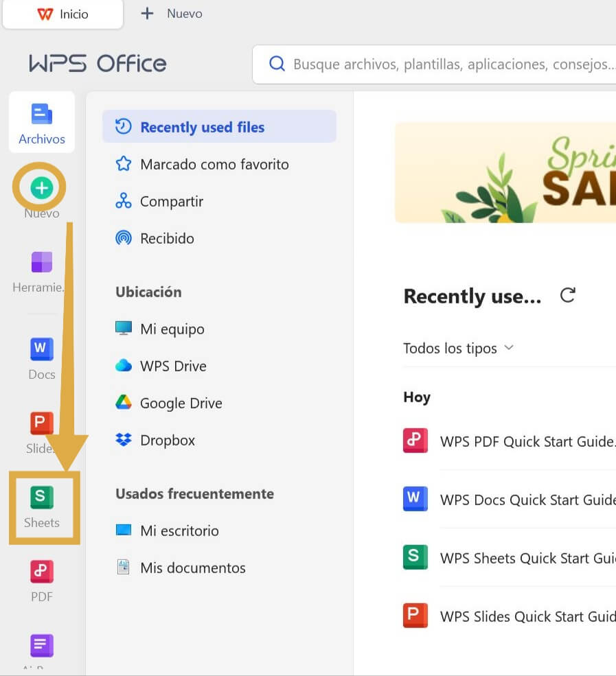Image resolution: width=616 pixels, height=676 pixels.
Task: Open WPS PDF Quick Start Guide file
Action: (509, 441)
